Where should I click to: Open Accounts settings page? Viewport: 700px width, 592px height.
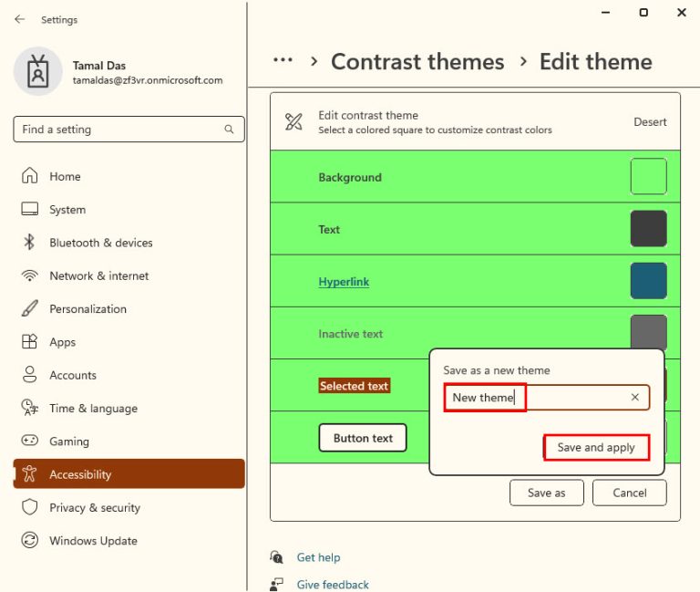[x=129, y=374]
